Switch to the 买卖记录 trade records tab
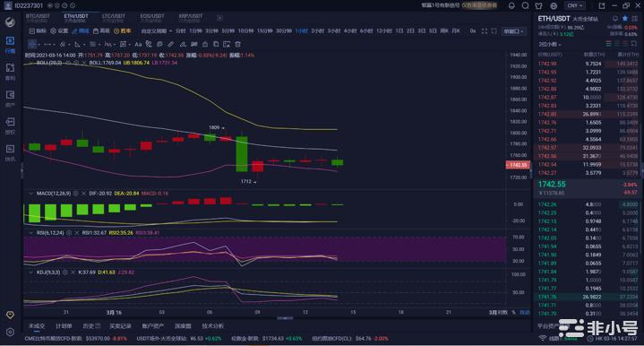The width and height of the screenshot is (644, 346). tap(120, 326)
